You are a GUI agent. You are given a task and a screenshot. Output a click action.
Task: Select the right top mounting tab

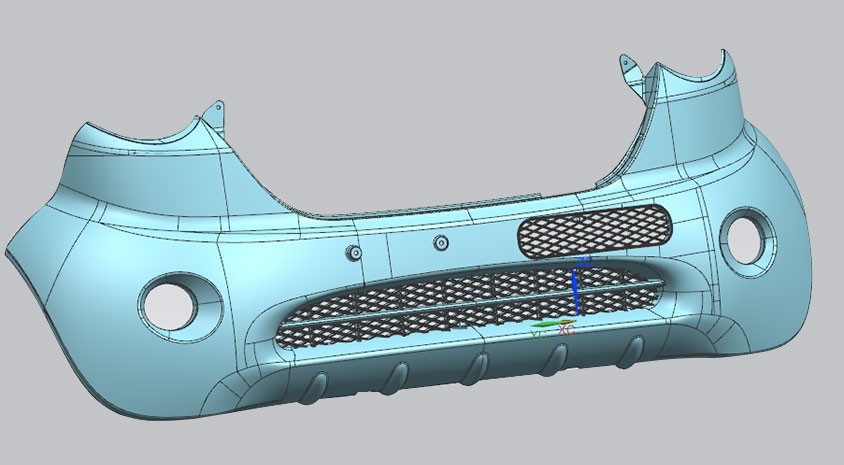click(629, 67)
